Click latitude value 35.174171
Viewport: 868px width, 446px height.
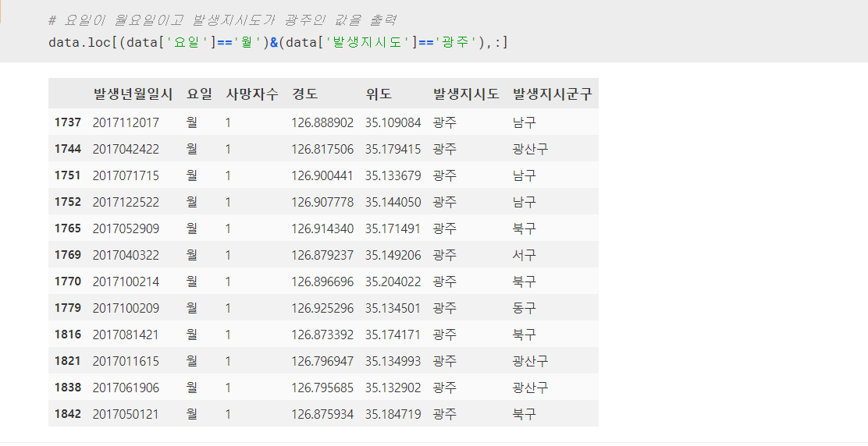(393, 335)
